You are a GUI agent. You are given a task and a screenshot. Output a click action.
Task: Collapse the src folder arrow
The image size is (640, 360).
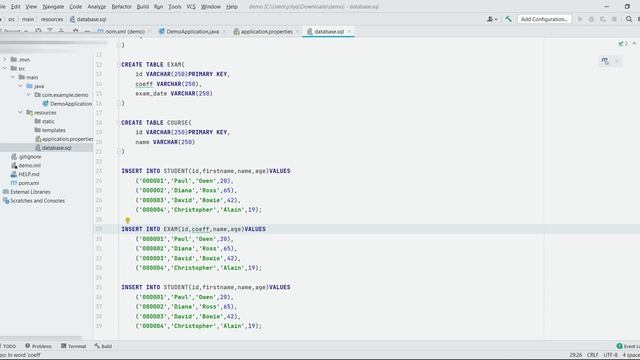tap(5, 69)
